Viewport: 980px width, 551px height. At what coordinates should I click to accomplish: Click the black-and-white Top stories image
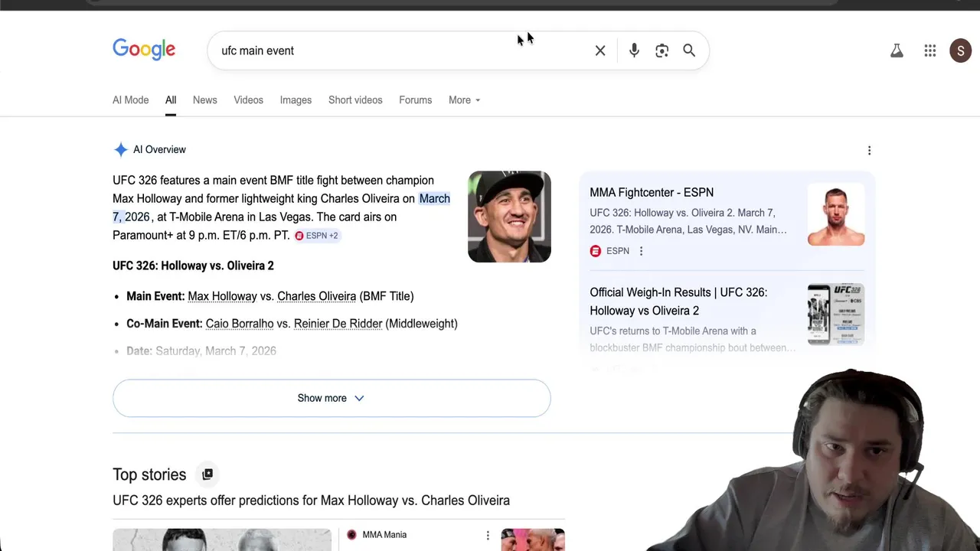click(222, 540)
